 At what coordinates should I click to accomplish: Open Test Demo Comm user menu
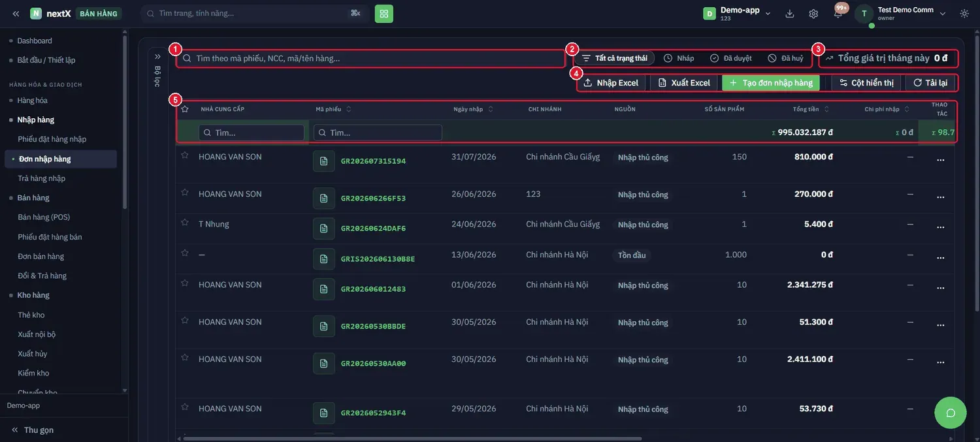pyautogui.click(x=902, y=14)
